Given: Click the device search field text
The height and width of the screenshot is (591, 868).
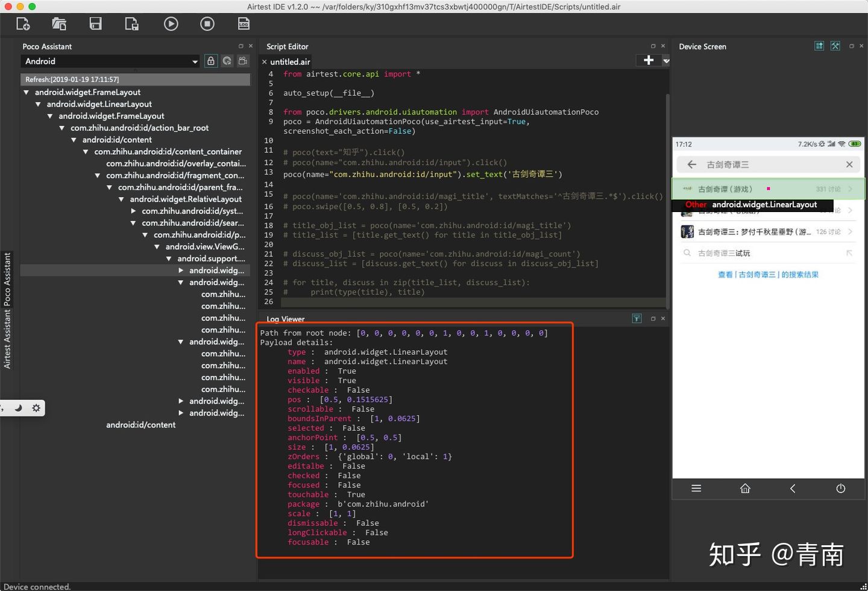Looking at the screenshot, I should point(728,164).
